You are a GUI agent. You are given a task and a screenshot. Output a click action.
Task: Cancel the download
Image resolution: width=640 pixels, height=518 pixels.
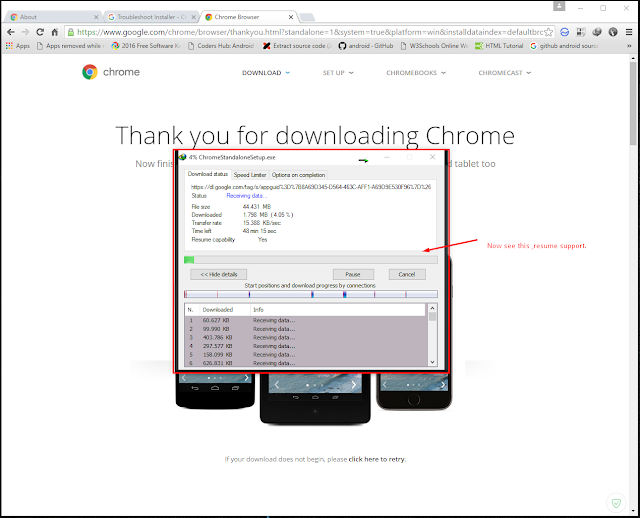point(407,274)
